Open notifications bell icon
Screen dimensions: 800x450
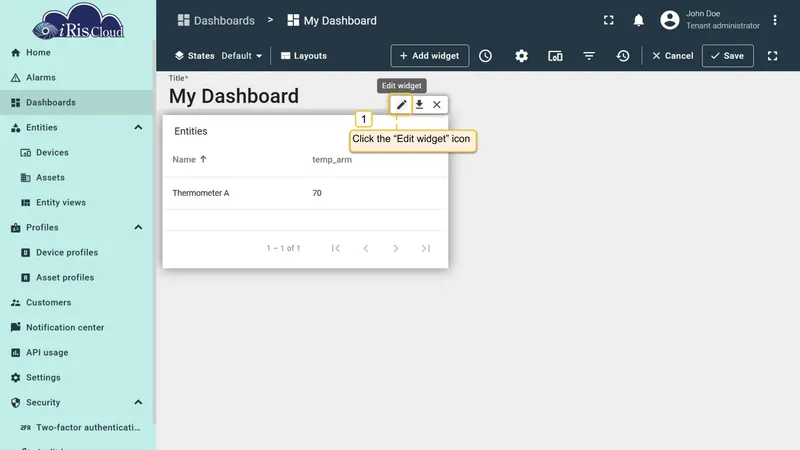pyautogui.click(x=638, y=20)
